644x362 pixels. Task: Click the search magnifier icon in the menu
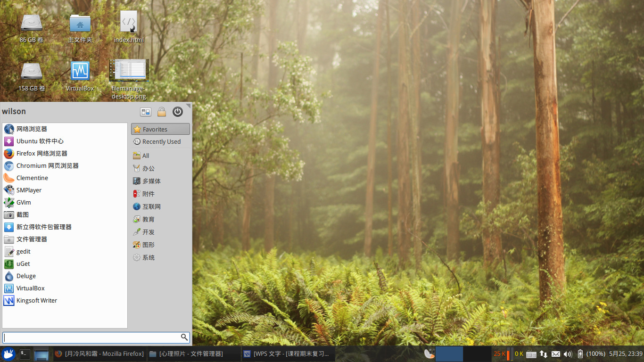184,337
